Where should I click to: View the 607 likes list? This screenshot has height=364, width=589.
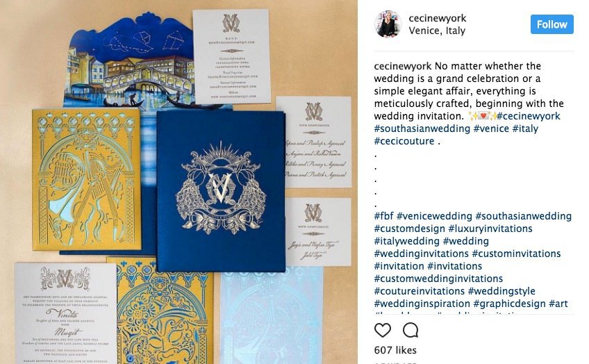(x=395, y=350)
